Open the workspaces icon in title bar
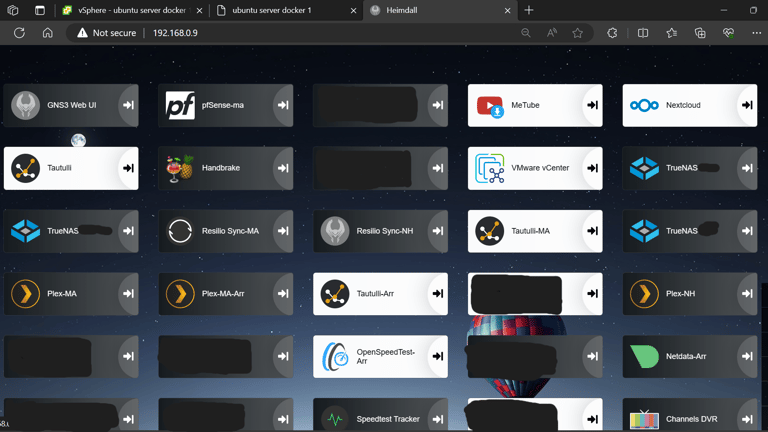Image resolution: width=768 pixels, height=432 pixels. [x=13, y=10]
